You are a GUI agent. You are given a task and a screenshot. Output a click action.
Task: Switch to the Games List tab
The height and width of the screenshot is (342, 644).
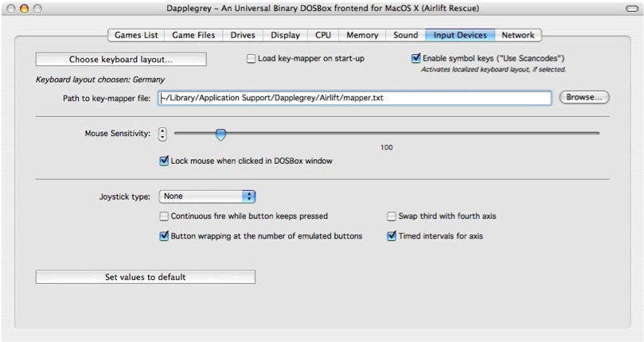[x=136, y=35]
